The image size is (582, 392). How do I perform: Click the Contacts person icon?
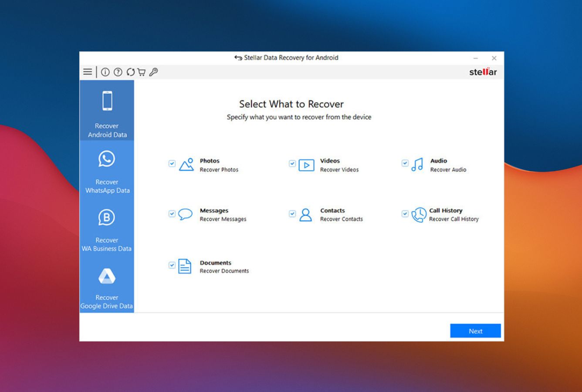[306, 215]
